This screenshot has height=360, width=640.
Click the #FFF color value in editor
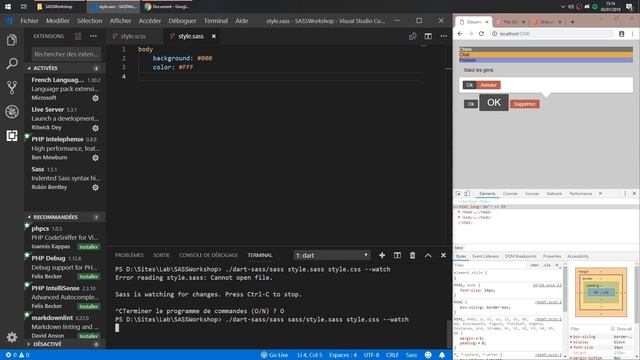coord(186,67)
